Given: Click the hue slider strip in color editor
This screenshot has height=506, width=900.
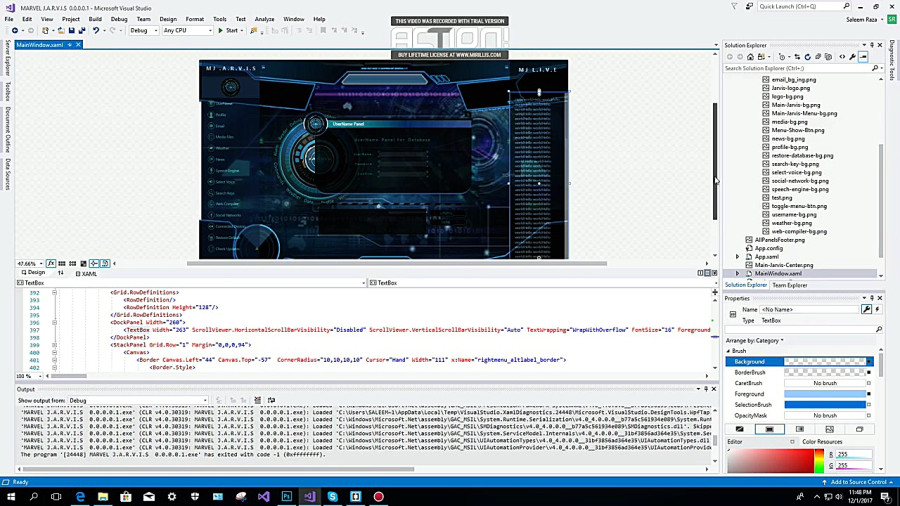Looking at the screenshot, I should (x=819, y=461).
